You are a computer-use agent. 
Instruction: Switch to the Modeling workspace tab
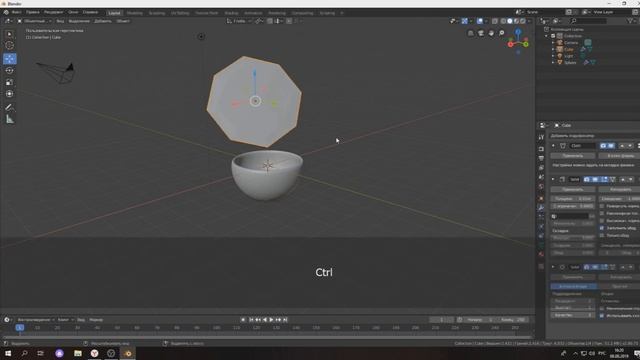point(135,13)
